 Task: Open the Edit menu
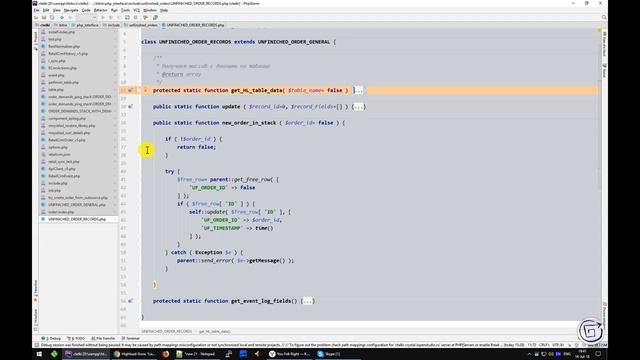pos(46,10)
